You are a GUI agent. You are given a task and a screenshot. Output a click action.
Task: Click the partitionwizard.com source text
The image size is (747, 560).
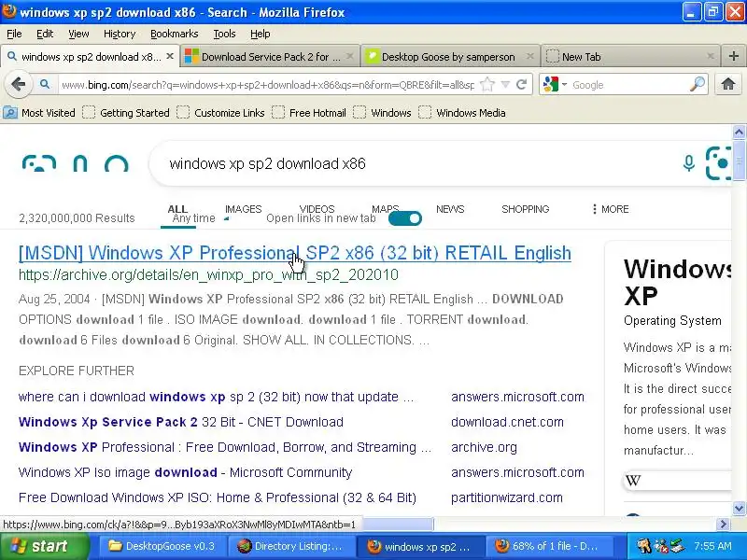click(x=506, y=497)
